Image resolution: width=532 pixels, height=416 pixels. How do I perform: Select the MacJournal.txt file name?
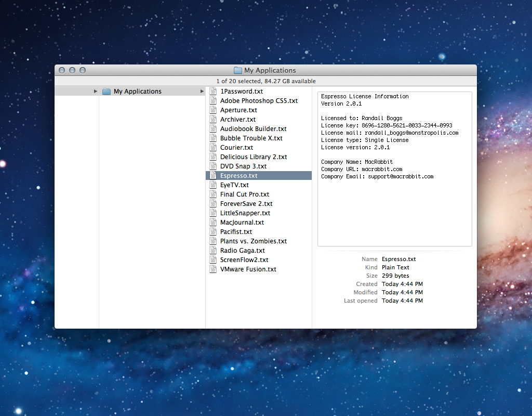click(242, 222)
